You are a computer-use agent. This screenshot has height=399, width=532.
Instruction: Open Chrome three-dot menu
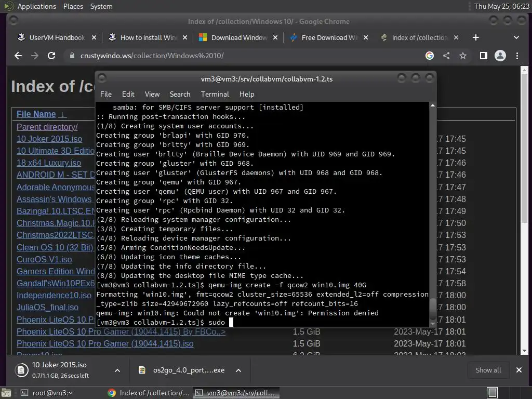[517, 56]
